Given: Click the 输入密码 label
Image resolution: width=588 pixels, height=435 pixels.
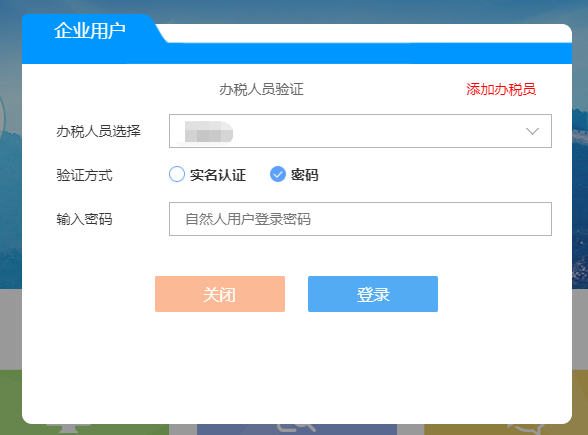Looking at the screenshot, I should pos(84,219).
